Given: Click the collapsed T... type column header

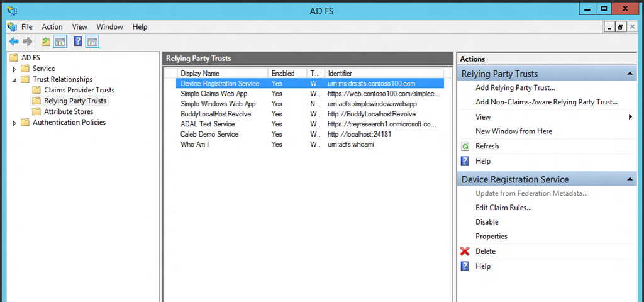Looking at the screenshot, I should tap(316, 73).
